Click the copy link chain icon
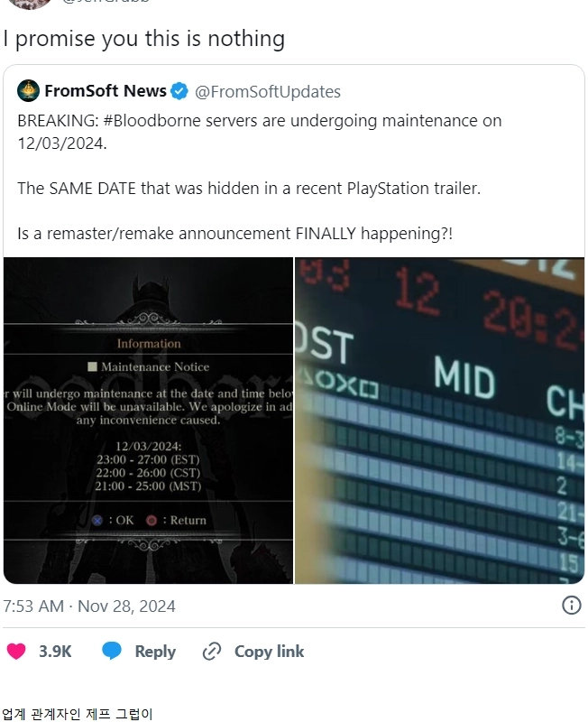Screen dimensions: 588x722 (x=212, y=652)
